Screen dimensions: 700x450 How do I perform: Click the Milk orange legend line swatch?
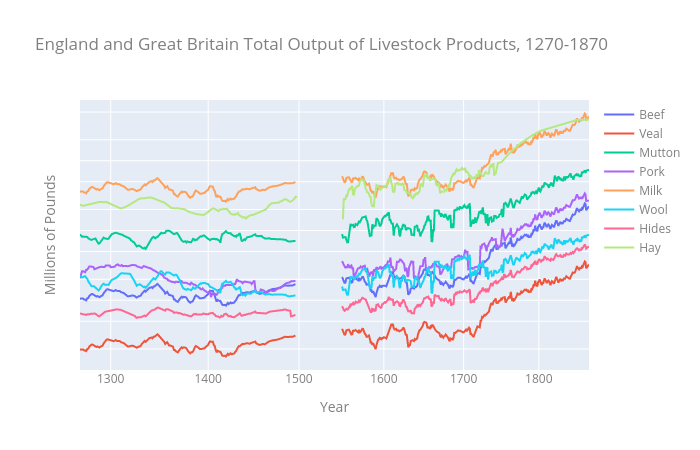click(619, 191)
